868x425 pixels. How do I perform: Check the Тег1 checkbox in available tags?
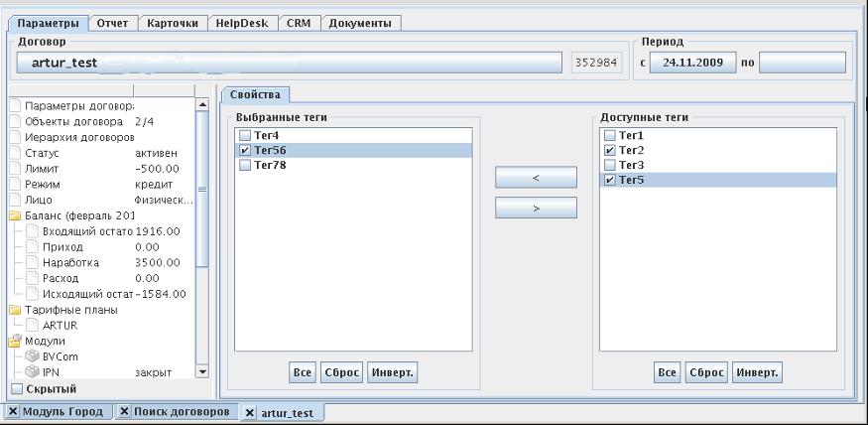(x=609, y=135)
